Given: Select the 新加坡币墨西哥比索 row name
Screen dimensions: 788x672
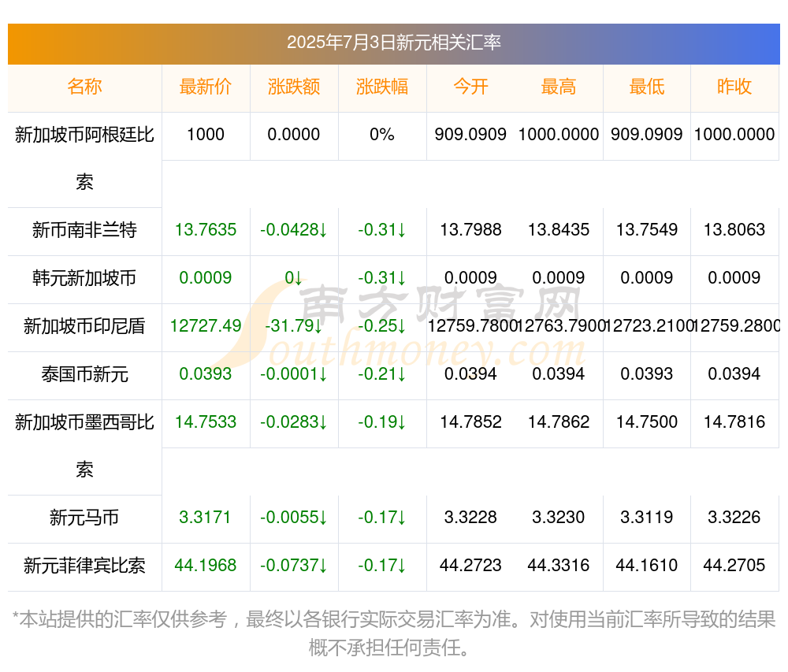Looking at the screenshot, I should [84, 446].
